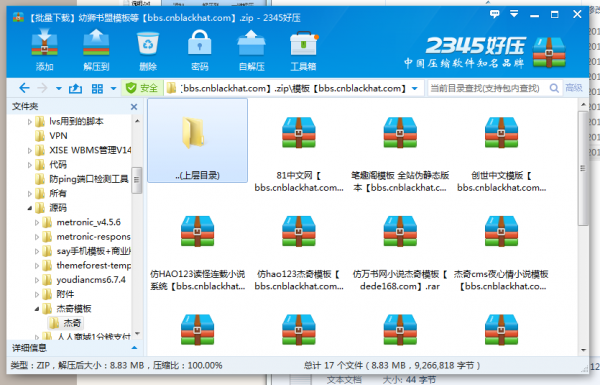Click the tree panel scroll up arrow
This screenshot has width=600, height=385.
(137, 121)
